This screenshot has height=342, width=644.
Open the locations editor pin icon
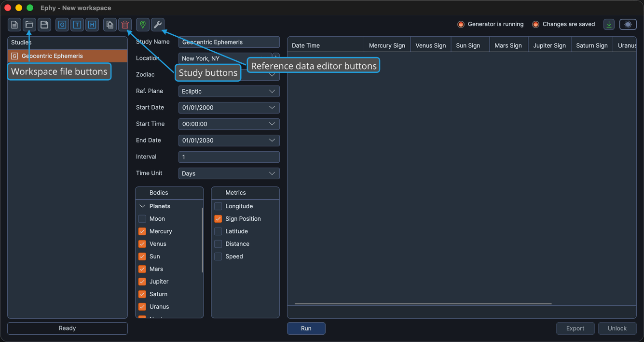(143, 25)
